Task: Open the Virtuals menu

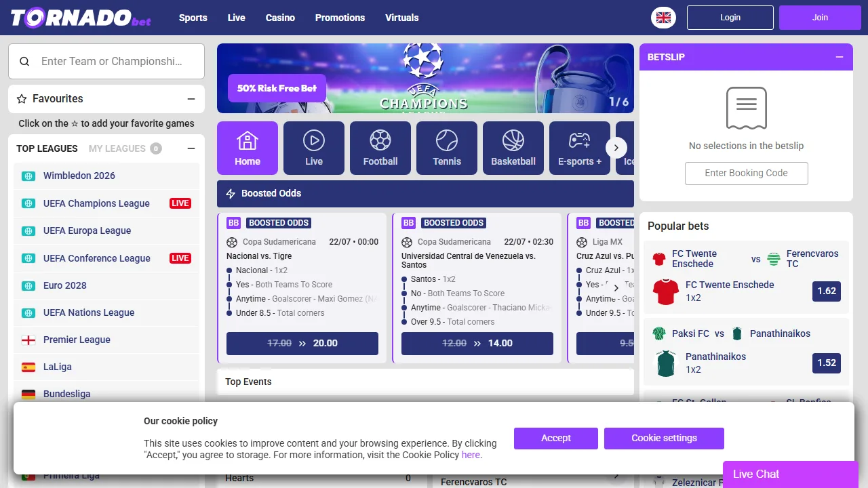Action: [x=402, y=18]
